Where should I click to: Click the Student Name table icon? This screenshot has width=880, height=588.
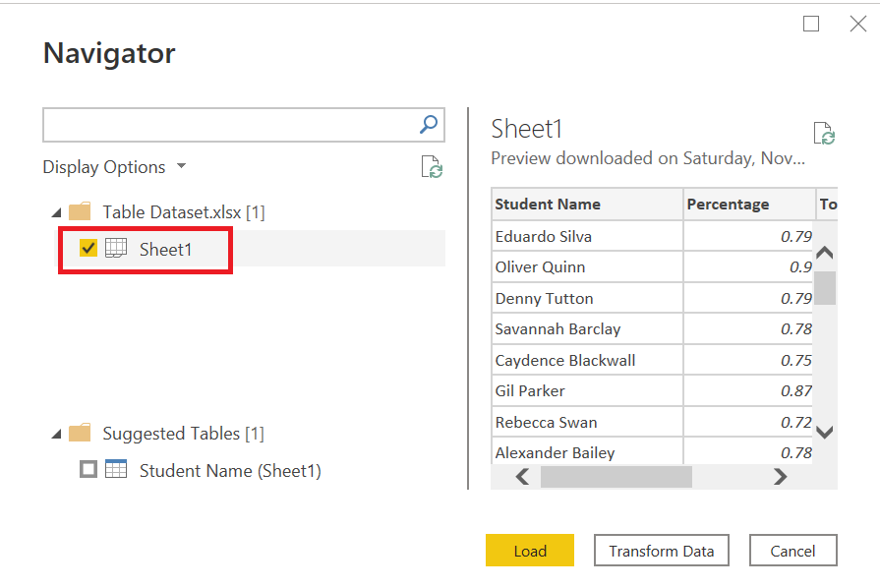tap(116, 470)
